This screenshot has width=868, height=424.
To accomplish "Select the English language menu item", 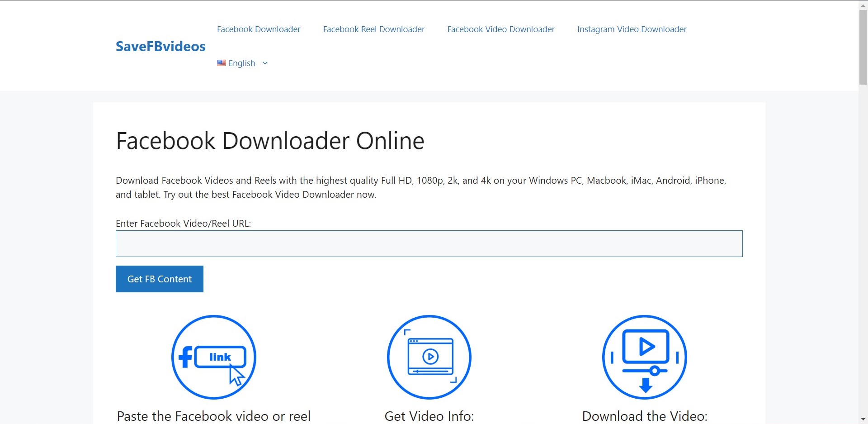I will (242, 63).
